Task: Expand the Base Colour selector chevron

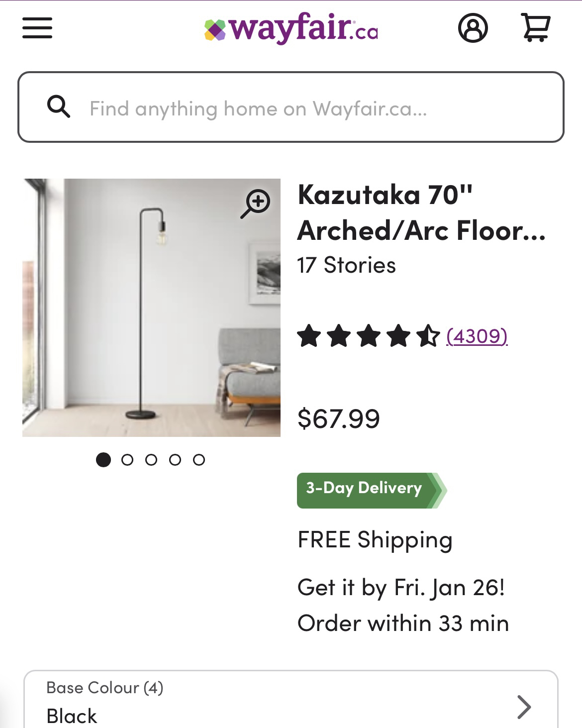Action: pyautogui.click(x=524, y=707)
